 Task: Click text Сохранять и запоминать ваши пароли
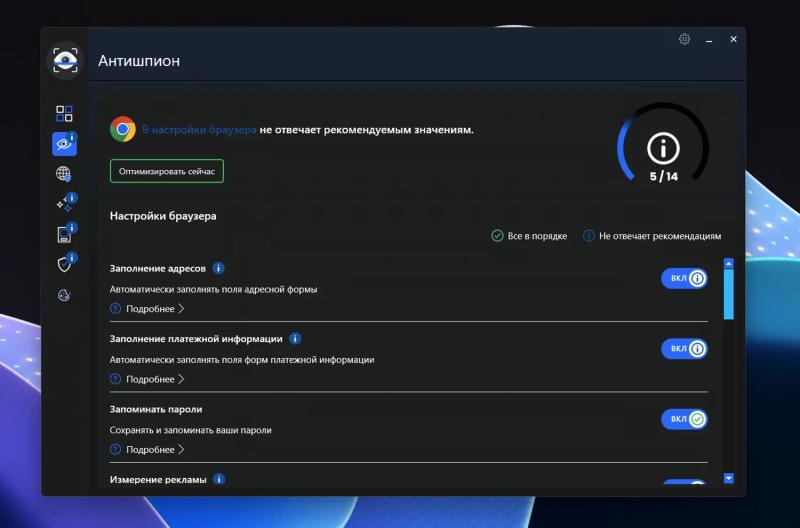coord(190,430)
